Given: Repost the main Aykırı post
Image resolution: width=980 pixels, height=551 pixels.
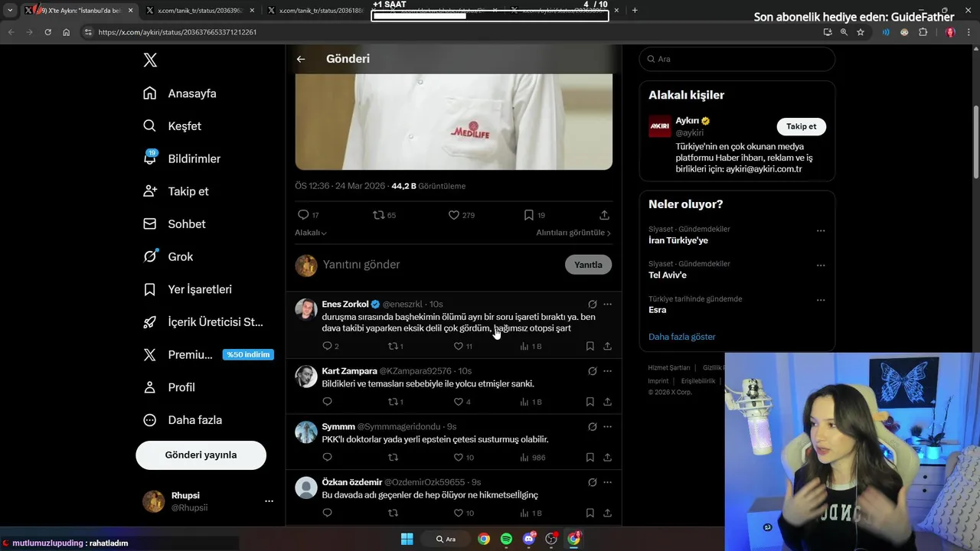Looking at the screenshot, I should (x=378, y=215).
